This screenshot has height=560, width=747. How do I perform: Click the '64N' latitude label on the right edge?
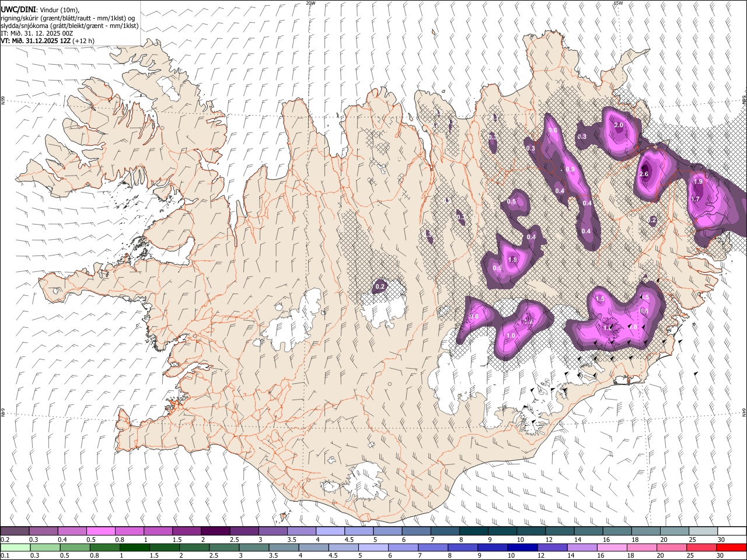click(744, 411)
